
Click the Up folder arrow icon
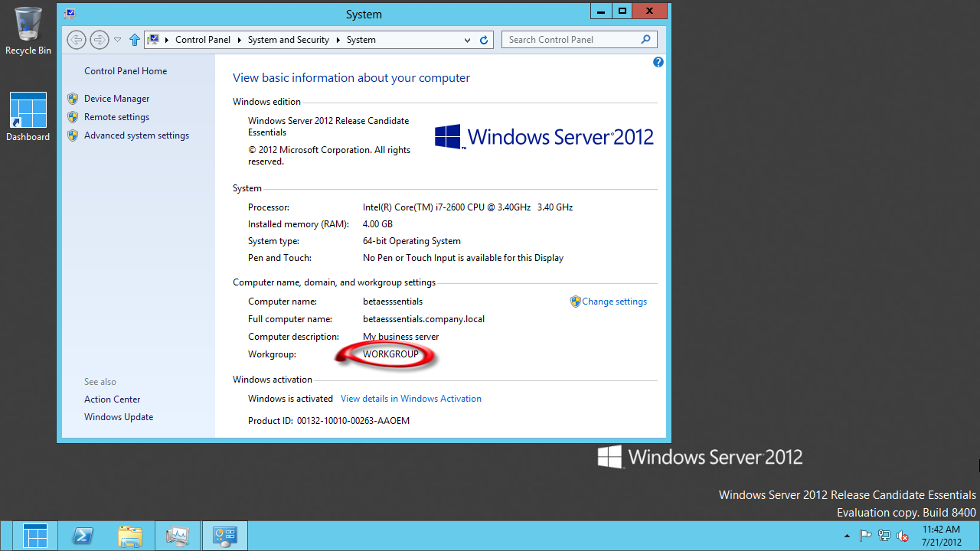135,40
